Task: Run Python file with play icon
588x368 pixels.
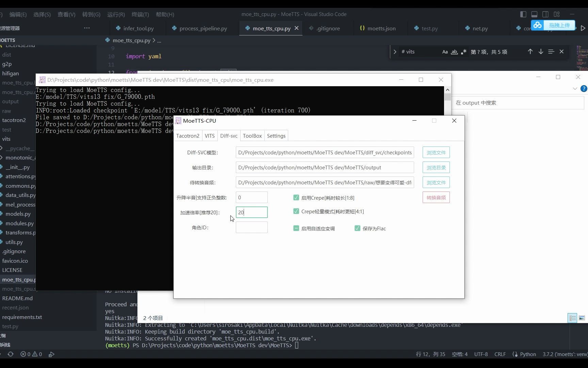Action: click(583, 28)
